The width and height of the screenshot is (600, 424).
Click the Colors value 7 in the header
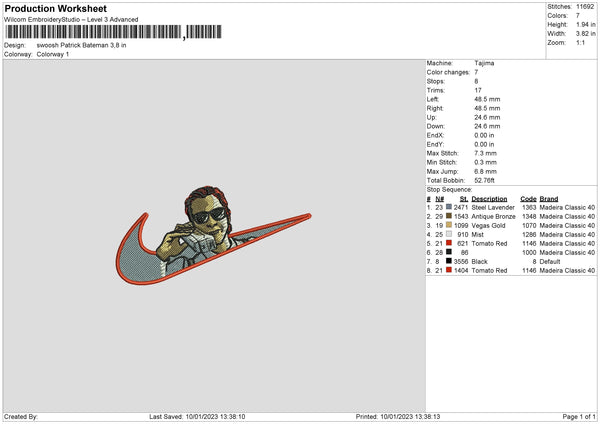click(578, 16)
